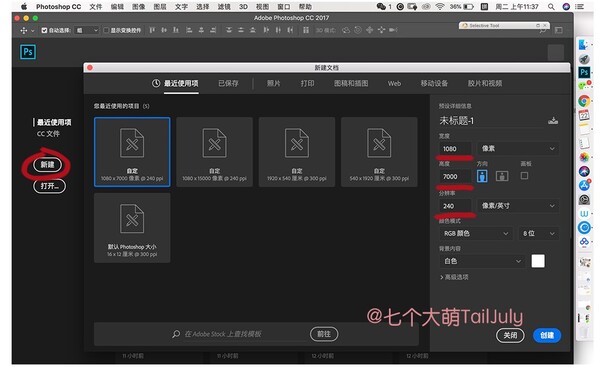
Task: Click the height field showing 7000
Action: point(455,176)
